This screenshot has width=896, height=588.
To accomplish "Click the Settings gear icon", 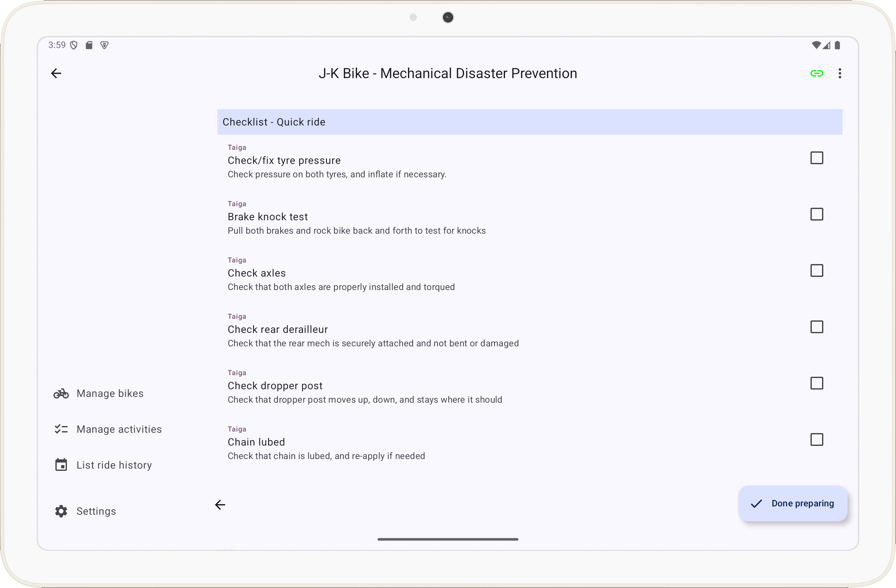I will (x=61, y=511).
